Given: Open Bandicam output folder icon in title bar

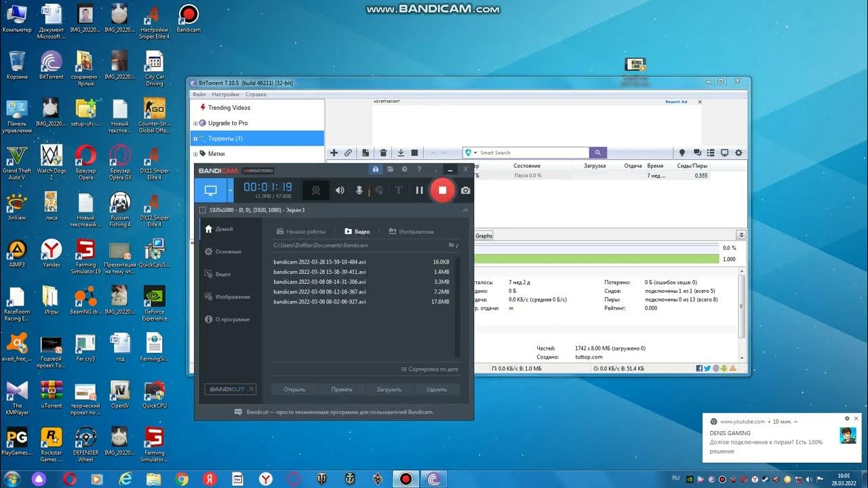Looking at the screenshot, I should [390, 169].
